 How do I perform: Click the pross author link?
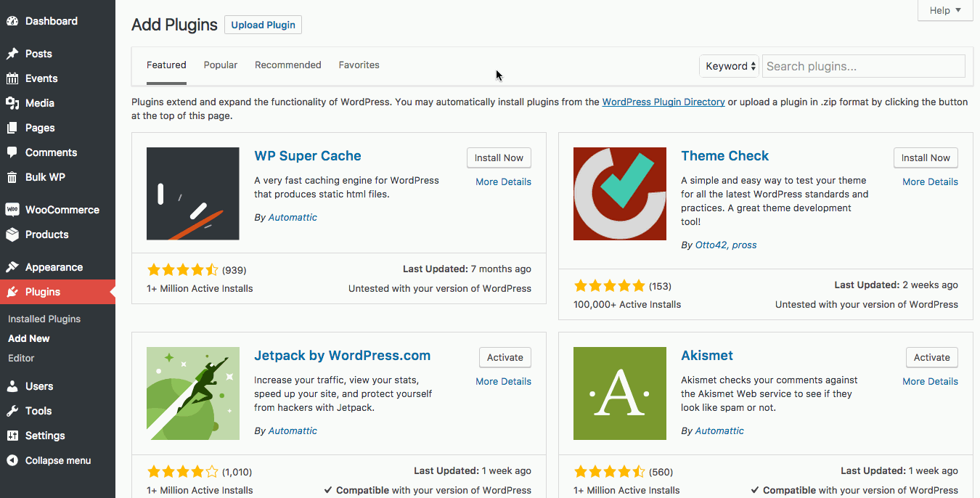745,245
